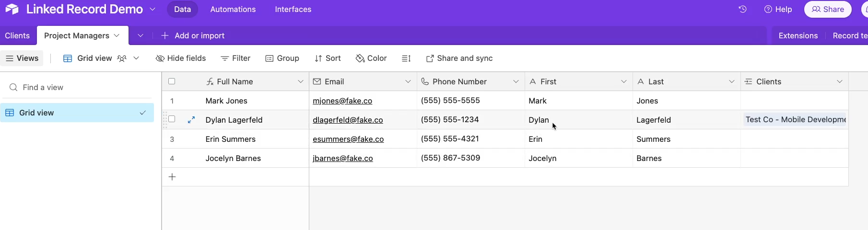Screen dimensions: 868x230
Task: Open Last column dropdown arrow
Action: [x=732, y=81]
